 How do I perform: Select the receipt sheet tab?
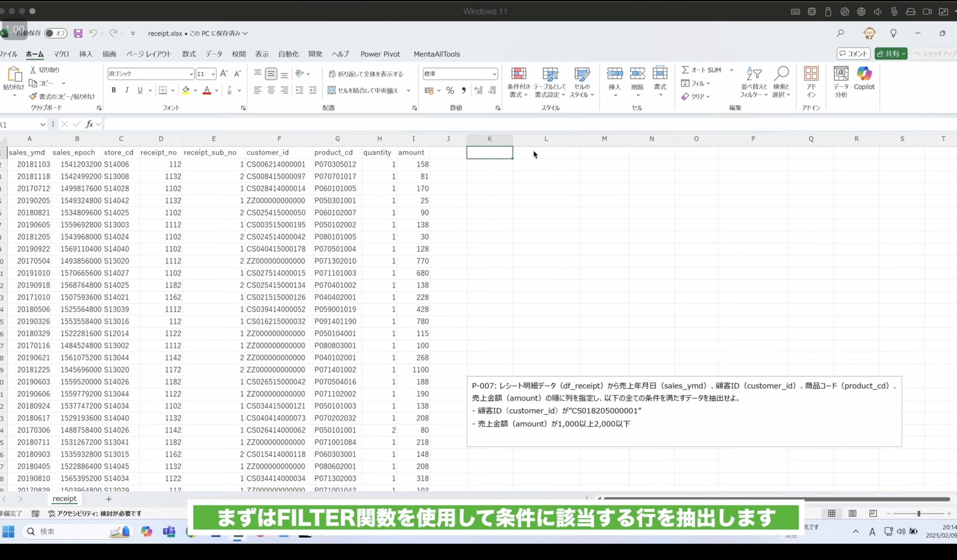click(64, 499)
